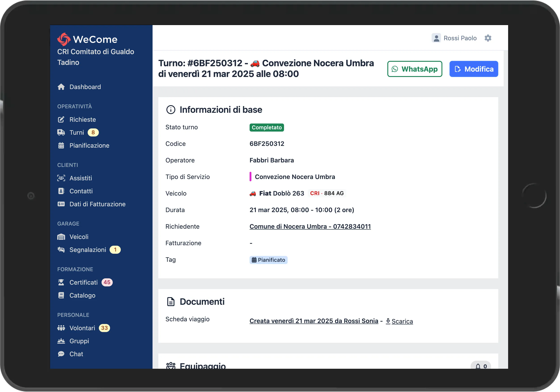Click CRI Comitato di Gualdo Tadino text
Viewport: 560px width, 392px height.
pos(96,57)
